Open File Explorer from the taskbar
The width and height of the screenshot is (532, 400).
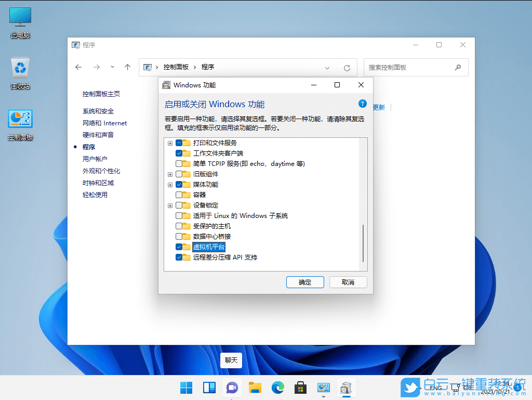[x=255, y=388]
